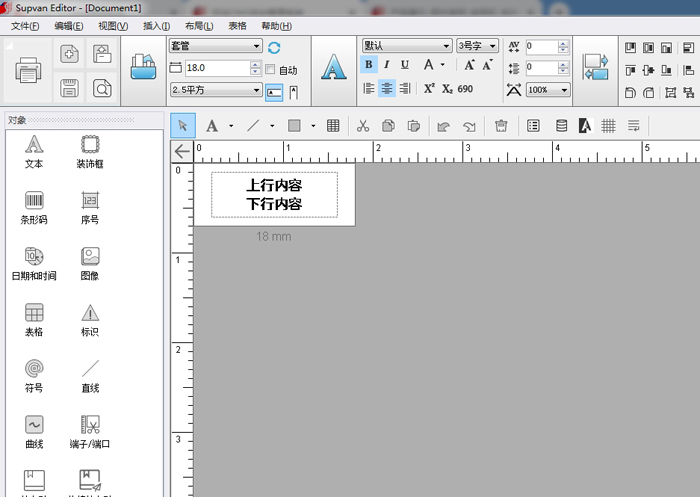
Task: Open the 插入(I) menu
Action: [x=156, y=26]
